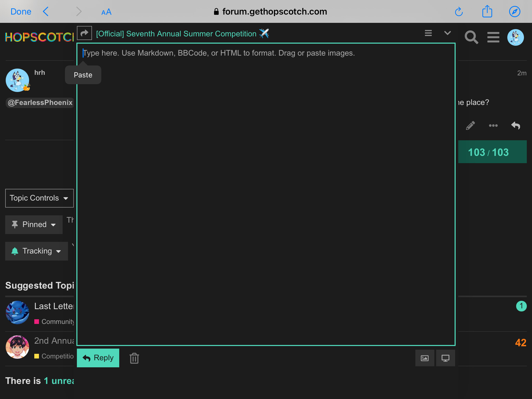
Task: Open the composer toolbar hamburger menu
Action: point(428,33)
